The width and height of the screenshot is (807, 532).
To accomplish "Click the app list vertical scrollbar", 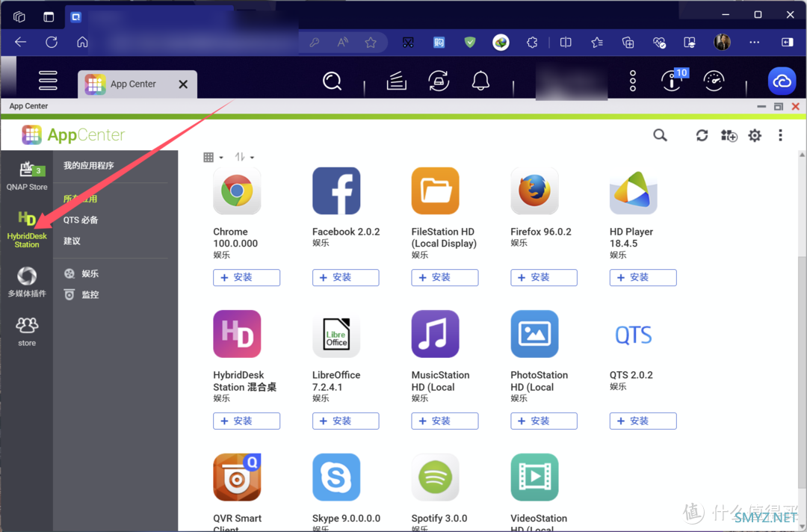I will pos(802,371).
